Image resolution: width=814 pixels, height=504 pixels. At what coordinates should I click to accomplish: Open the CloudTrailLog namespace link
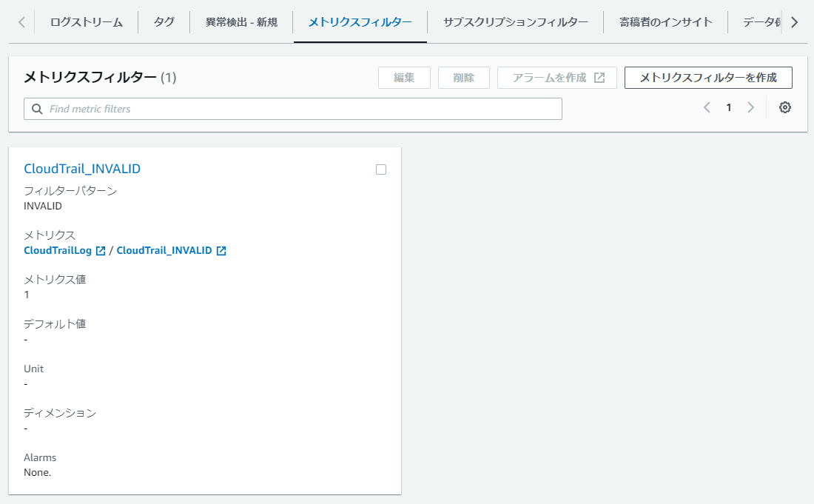coord(58,251)
